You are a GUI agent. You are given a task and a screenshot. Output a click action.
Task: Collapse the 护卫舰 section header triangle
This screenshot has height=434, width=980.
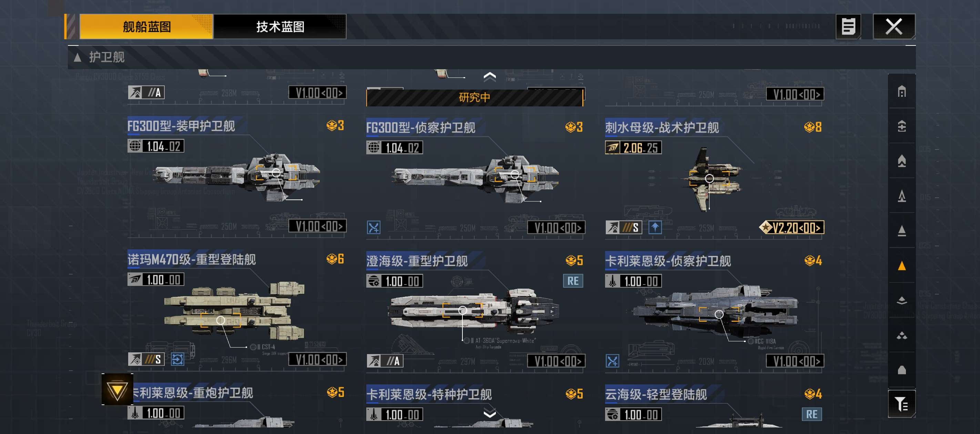pyautogui.click(x=78, y=58)
